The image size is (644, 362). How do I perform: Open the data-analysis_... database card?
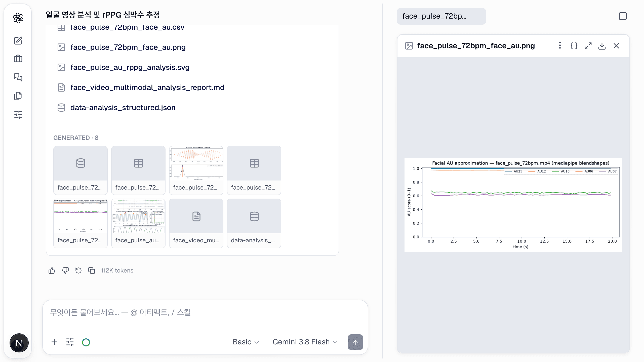click(x=254, y=223)
